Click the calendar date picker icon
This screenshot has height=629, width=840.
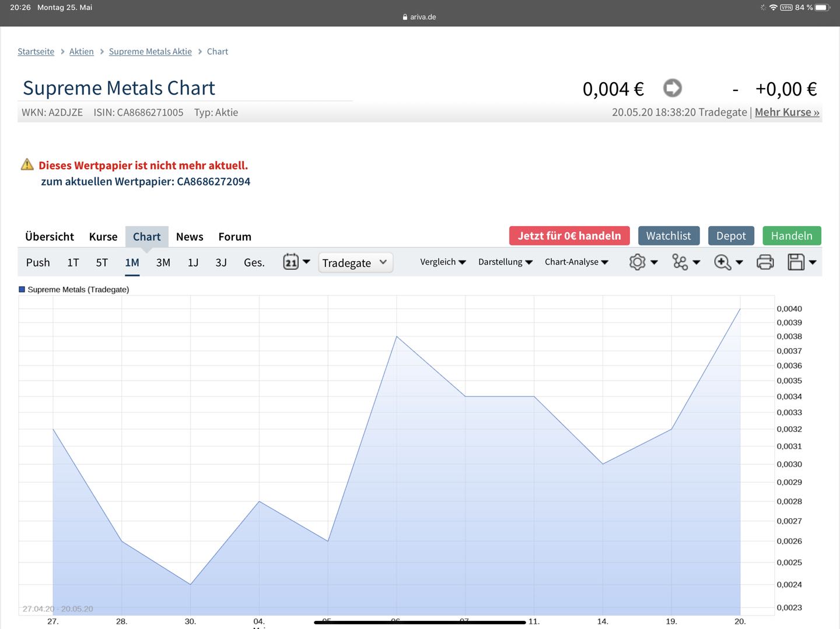pyautogui.click(x=290, y=262)
